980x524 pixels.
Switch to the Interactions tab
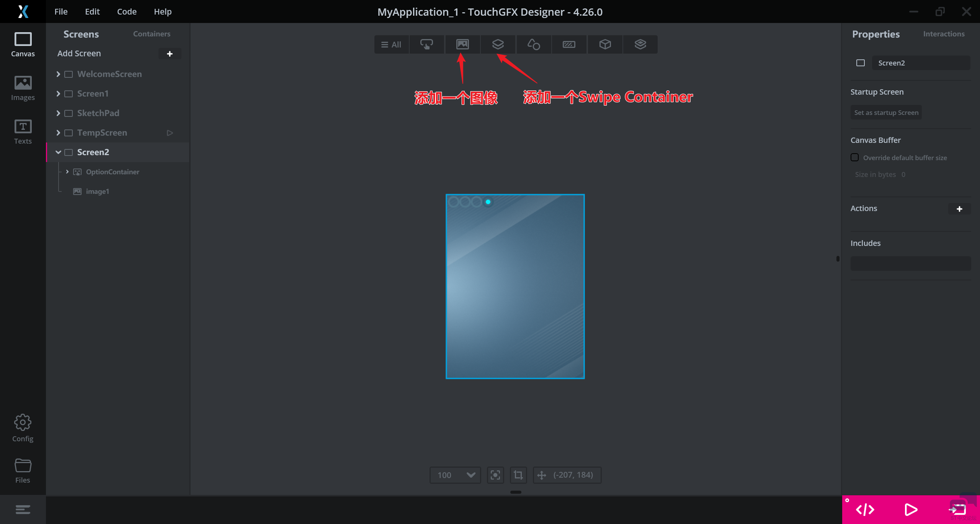pos(944,34)
